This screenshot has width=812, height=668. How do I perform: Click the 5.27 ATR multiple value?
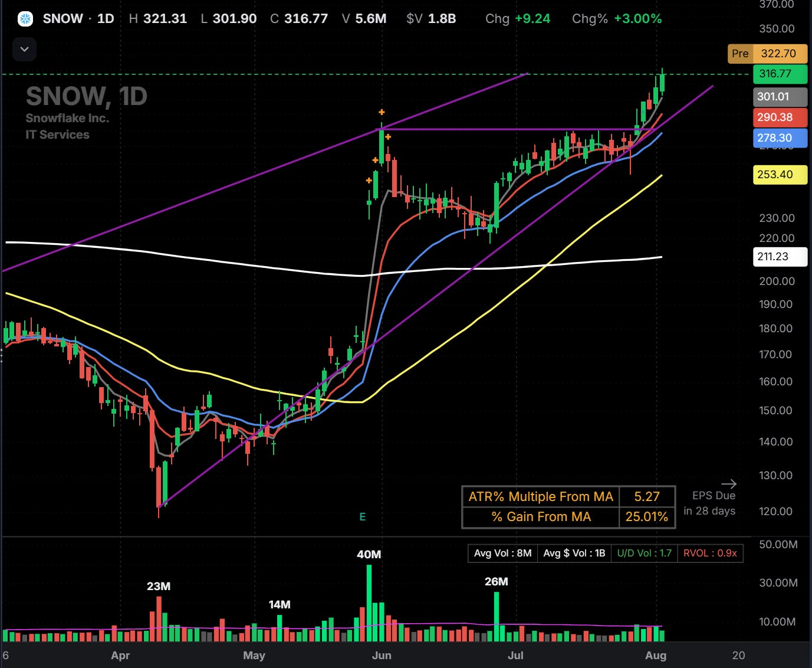pyautogui.click(x=647, y=497)
